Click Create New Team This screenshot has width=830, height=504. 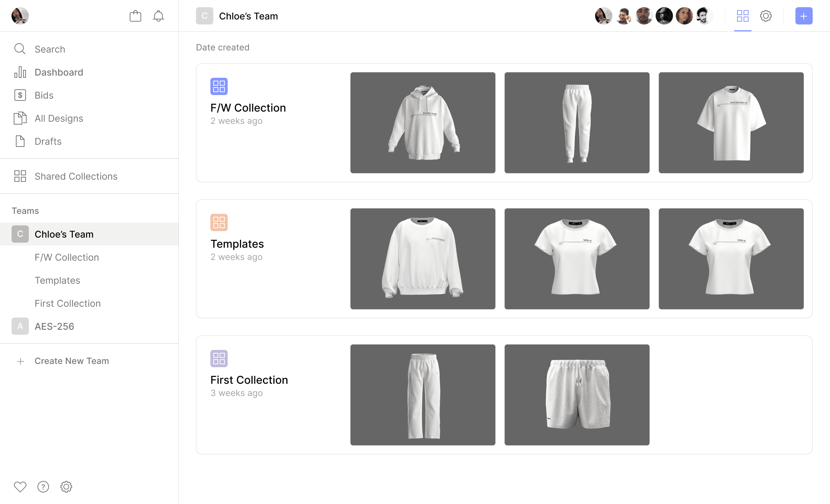tap(71, 361)
